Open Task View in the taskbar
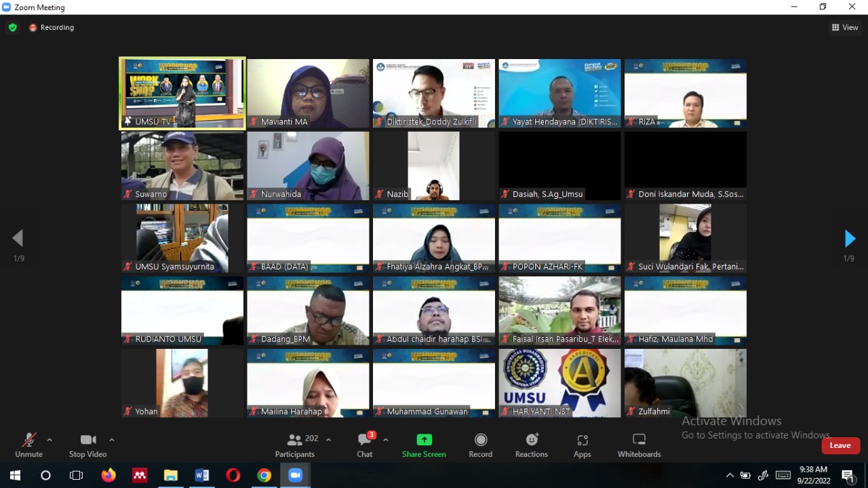The height and width of the screenshot is (488, 868). pos(76,475)
